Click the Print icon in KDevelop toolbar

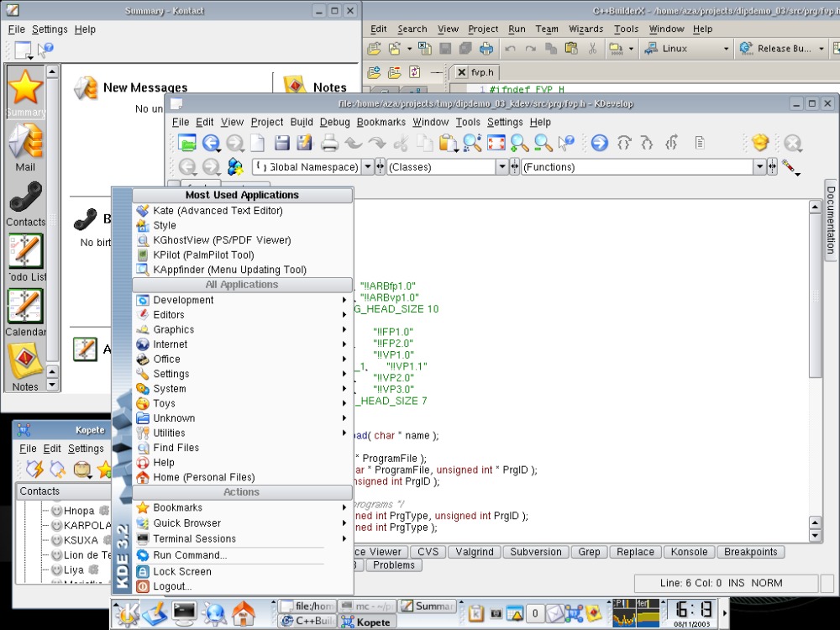(x=329, y=143)
